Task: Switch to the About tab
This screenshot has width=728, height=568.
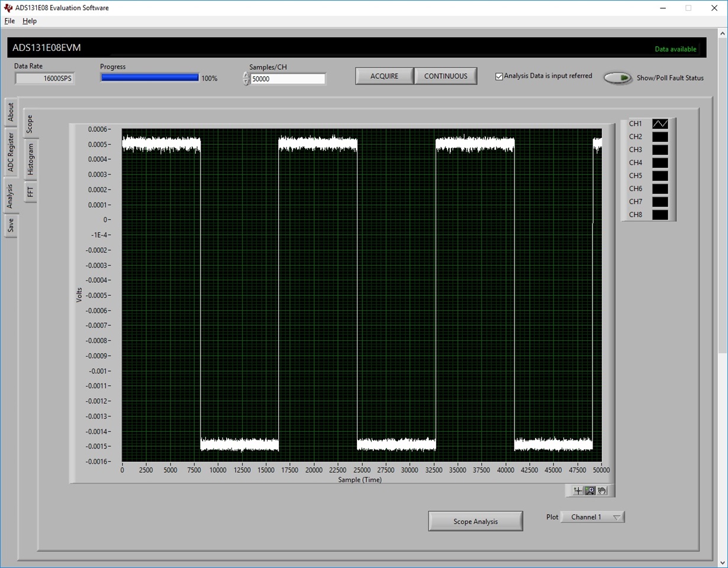Action: coord(10,112)
